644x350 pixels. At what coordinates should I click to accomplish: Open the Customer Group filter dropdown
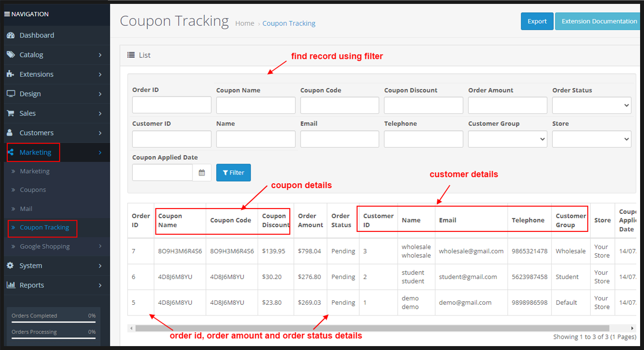507,139
